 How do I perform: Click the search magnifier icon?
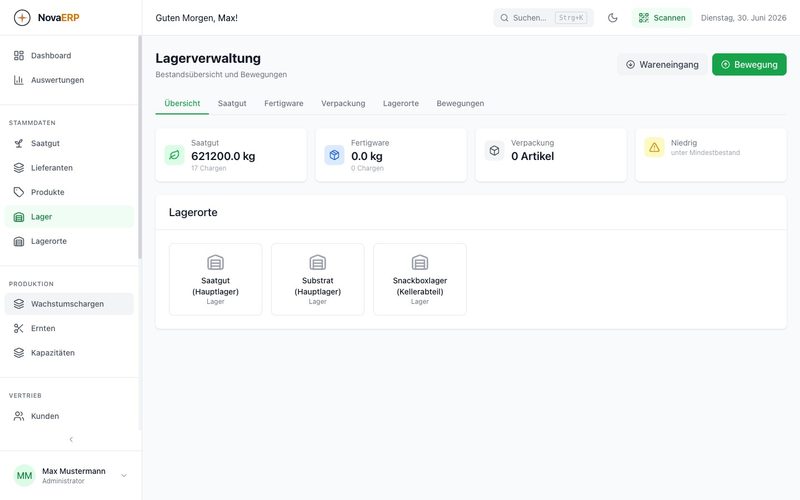coord(504,18)
